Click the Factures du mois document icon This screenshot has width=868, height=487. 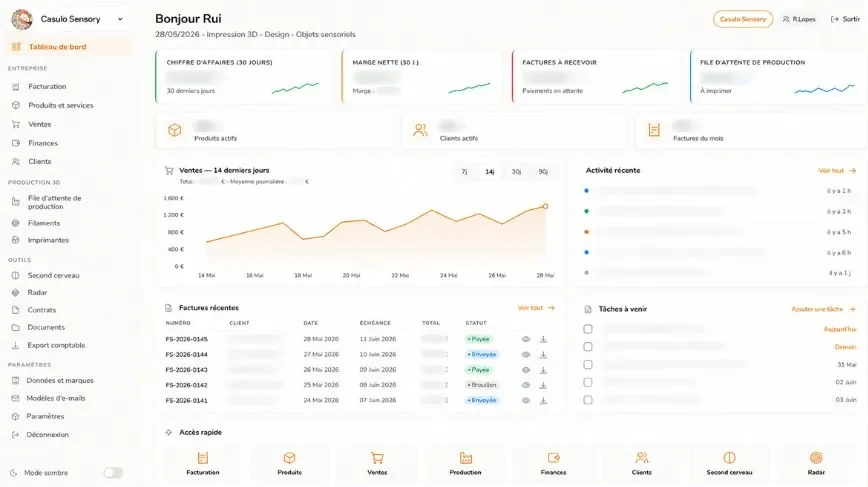pyautogui.click(x=654, y=130)
